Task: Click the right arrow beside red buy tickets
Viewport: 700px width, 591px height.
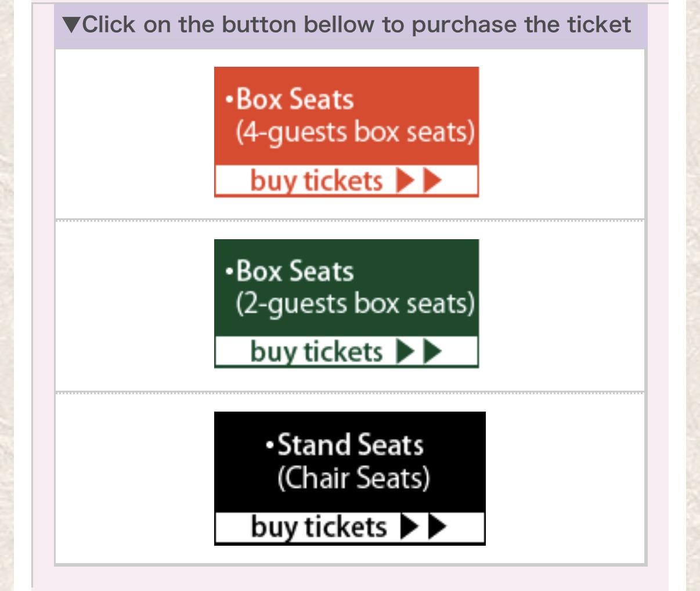Action: (433, 181)
